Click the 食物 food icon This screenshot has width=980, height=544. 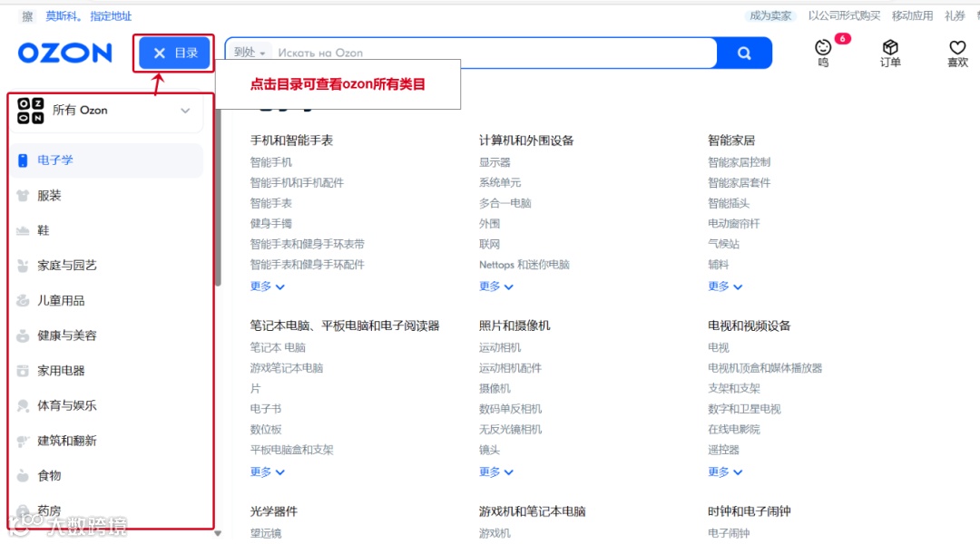point(23,475)
